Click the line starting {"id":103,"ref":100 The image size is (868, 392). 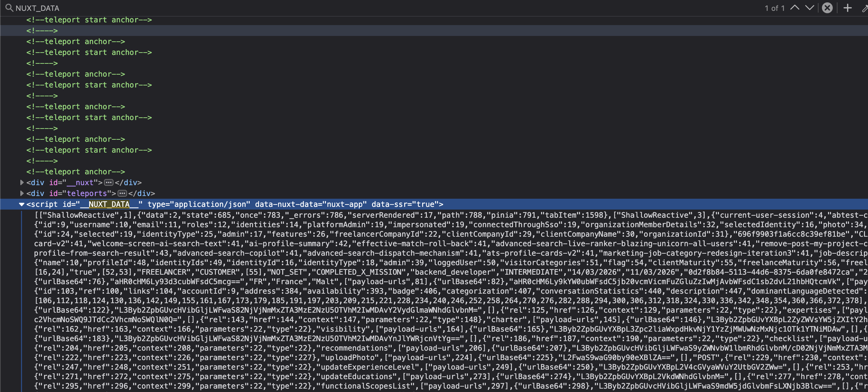451,291
